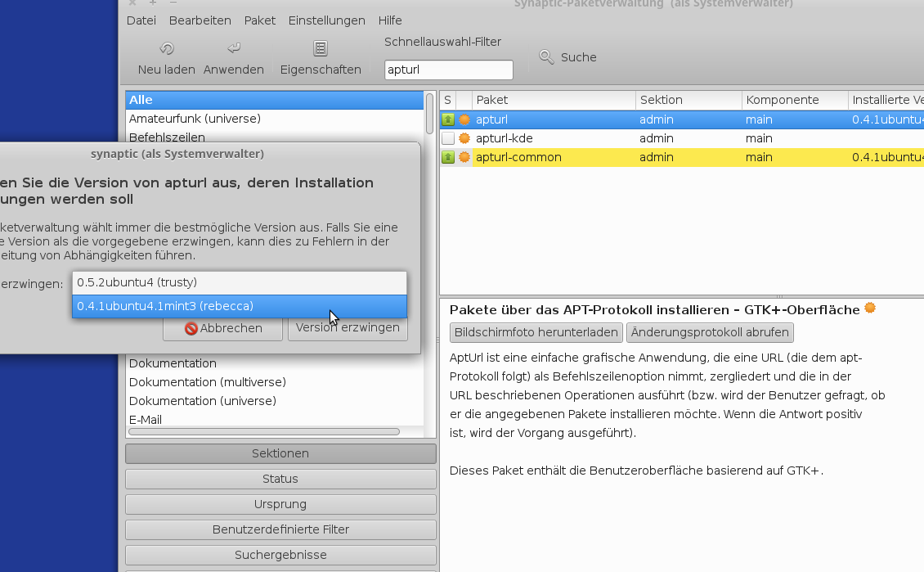Image resolution: width=924 pixels, height=572 pixels.
Task: Switch to the Sektionen filter view
Action: point(280,453)
